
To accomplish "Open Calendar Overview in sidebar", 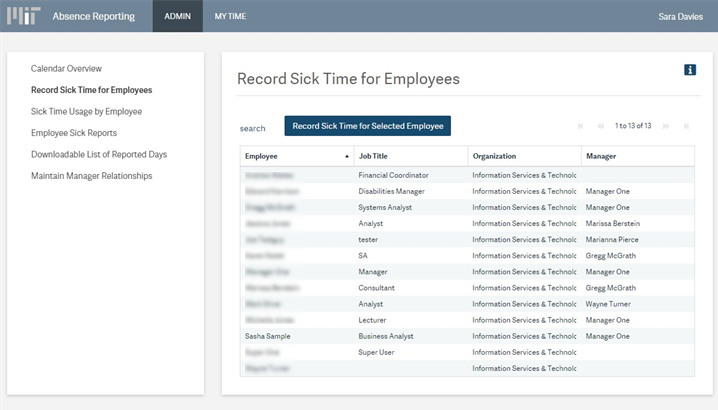I will tap(66, 68).
